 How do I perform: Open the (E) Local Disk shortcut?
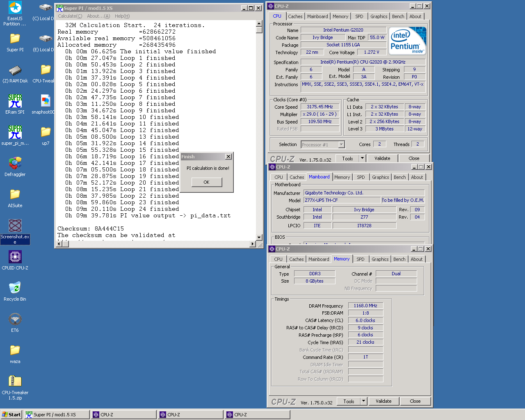pos(46,39)
